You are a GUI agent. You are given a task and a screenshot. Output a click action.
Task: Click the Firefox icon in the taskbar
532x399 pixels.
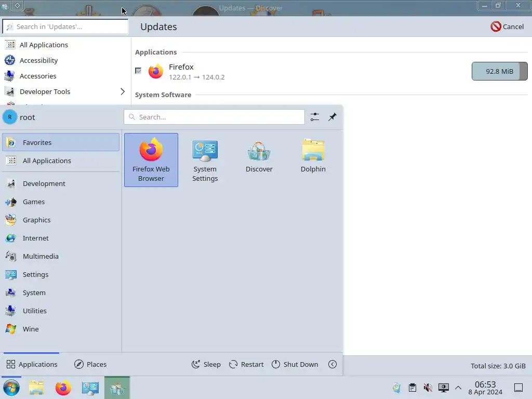pyautogui.click(x=63, y=388)
